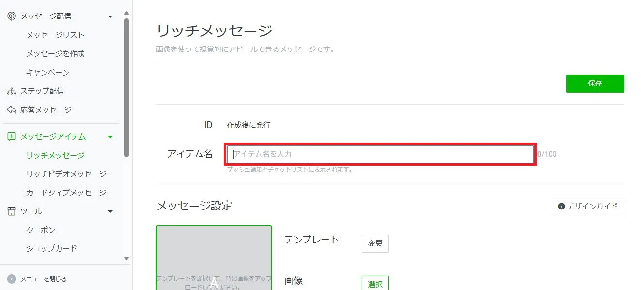Click the メッセージ設定 heading
Image resolution: width=644 pixels, height=290 pixels.
[x=194, y=206]
